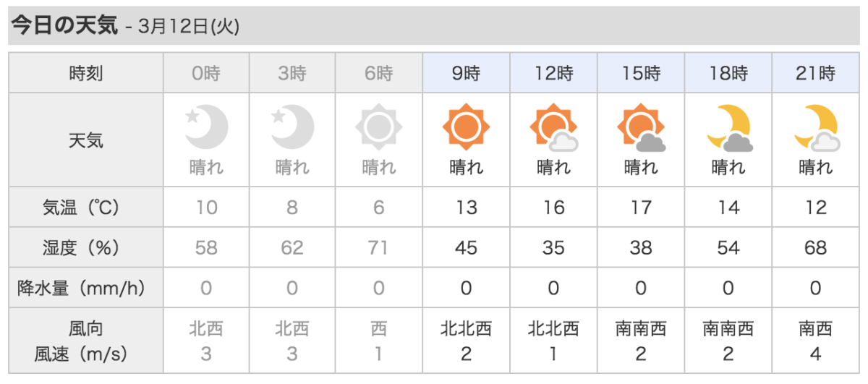Select the 21時 column header

[816, 73]
